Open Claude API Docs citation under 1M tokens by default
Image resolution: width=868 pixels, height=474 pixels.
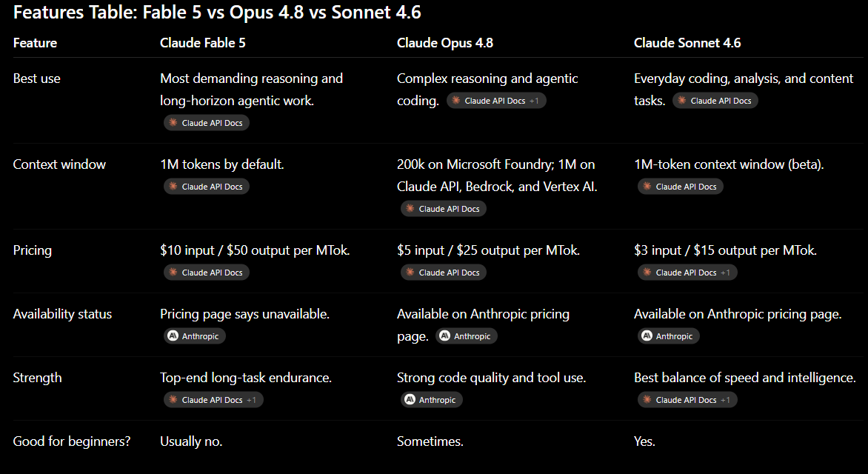(x=207, y=187)
